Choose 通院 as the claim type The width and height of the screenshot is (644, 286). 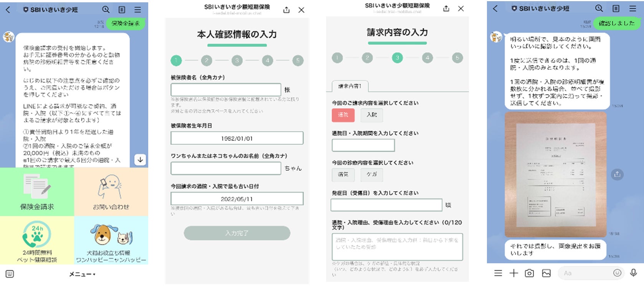click(343, 115)
